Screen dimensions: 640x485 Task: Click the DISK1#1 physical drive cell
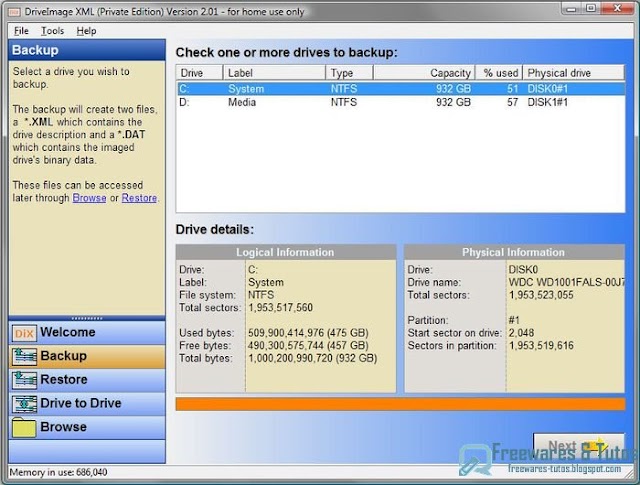coord(547,102)
